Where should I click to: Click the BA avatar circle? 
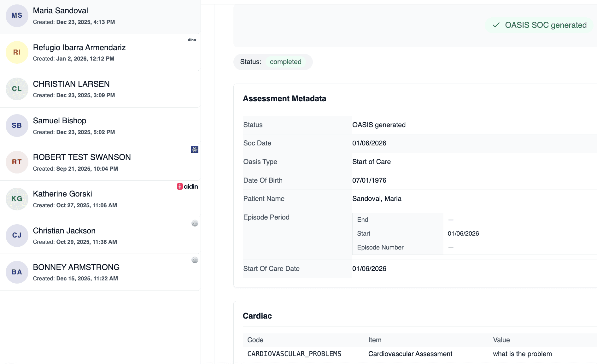[x=17, y=272]
